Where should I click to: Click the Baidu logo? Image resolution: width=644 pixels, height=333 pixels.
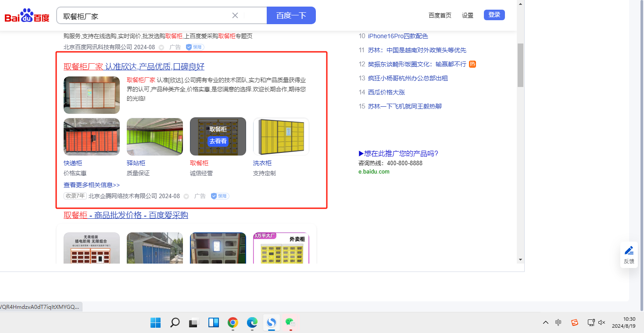point(27,16)
